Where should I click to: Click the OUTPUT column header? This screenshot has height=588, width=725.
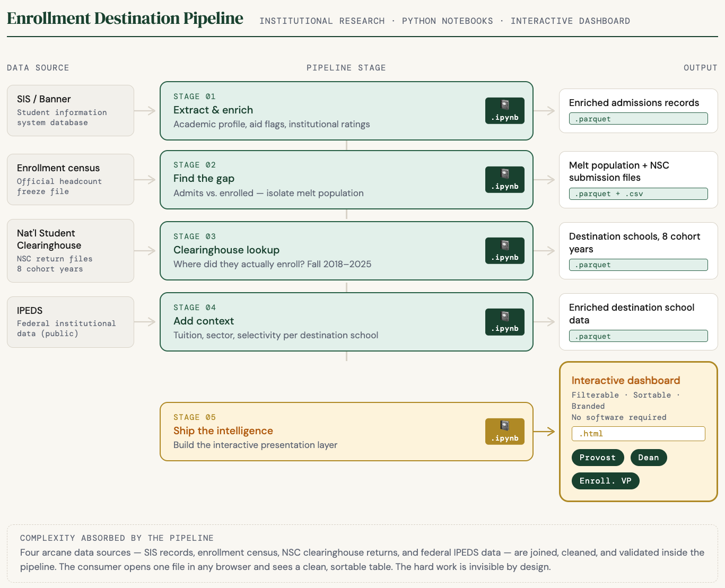tap(701, 68)
